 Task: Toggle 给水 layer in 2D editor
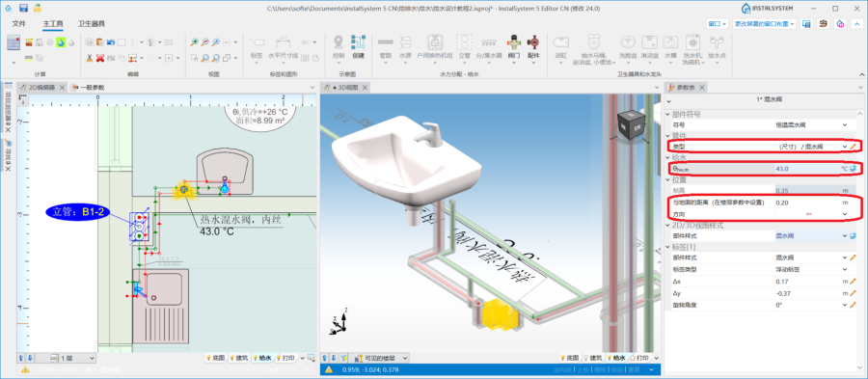261,358
